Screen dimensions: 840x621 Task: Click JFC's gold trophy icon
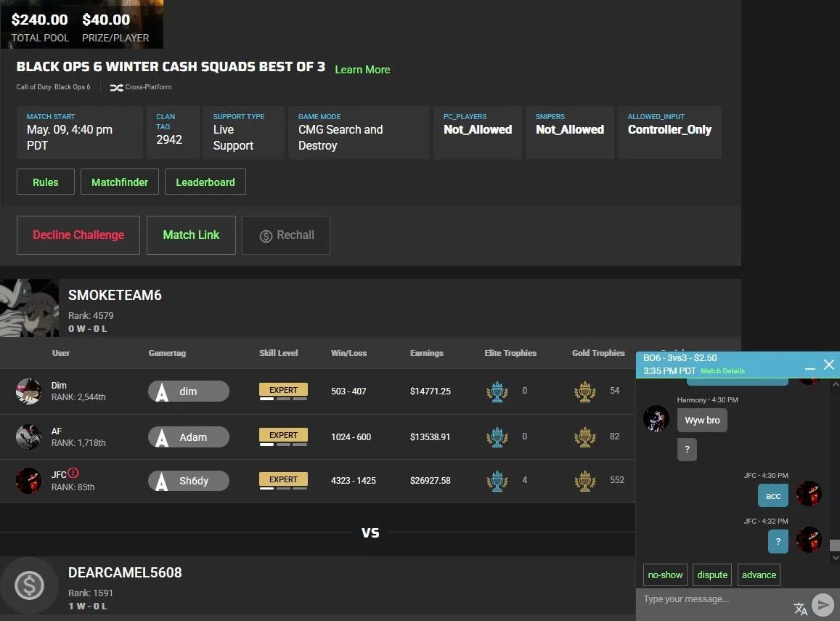[x=585, y=481]
